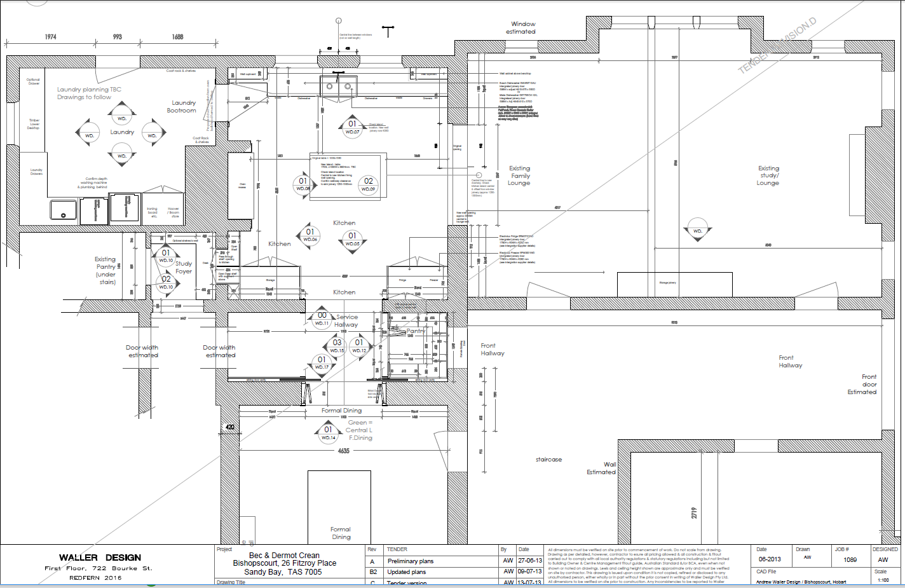Viewport: 905px width, 588px height.
Task: Select the WD.06 kitchen marker
Action: 311,235
